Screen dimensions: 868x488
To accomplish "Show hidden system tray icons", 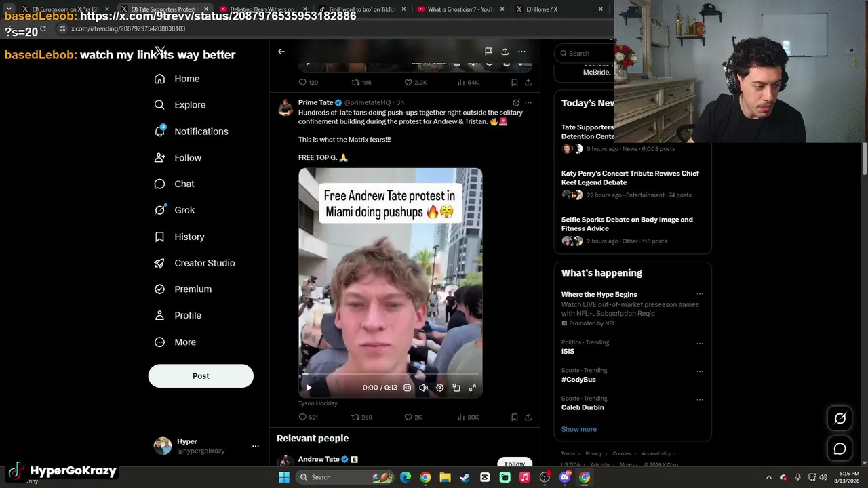I will pos(768,477).
